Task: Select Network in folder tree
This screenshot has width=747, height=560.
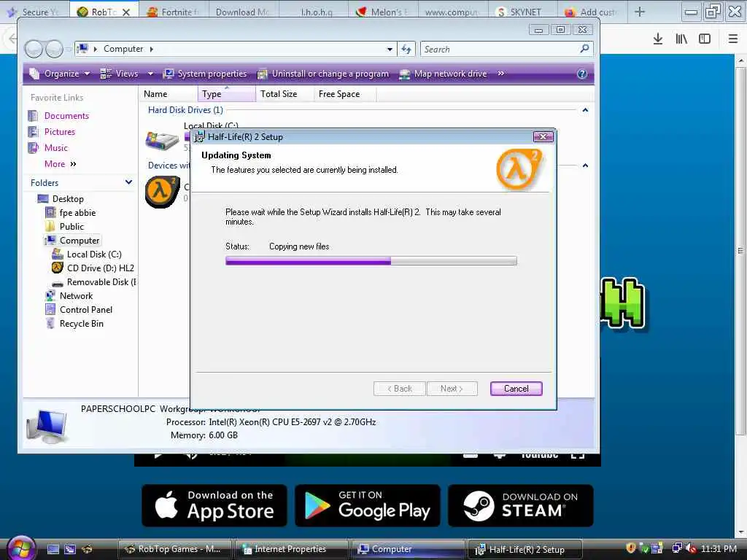Action: pos(76,296)
